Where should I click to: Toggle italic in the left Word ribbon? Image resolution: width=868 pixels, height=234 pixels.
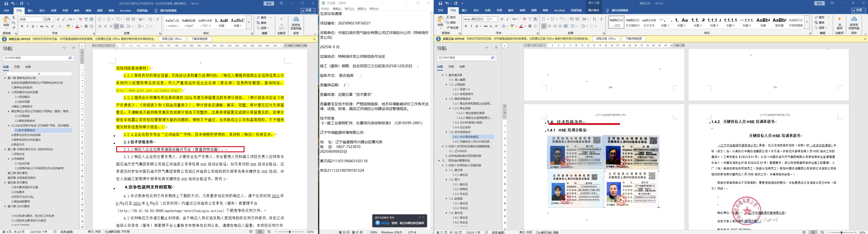(x=27, y=26)
